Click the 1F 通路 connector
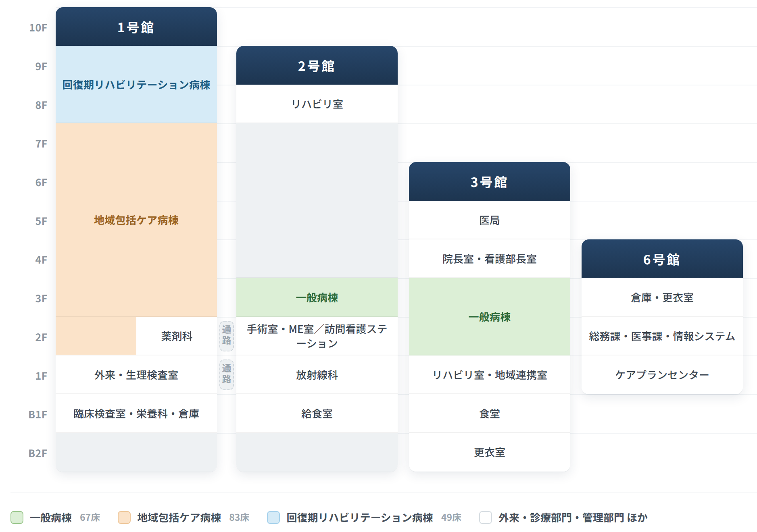This screenshot has width=757, height=532. coord(227,375)
